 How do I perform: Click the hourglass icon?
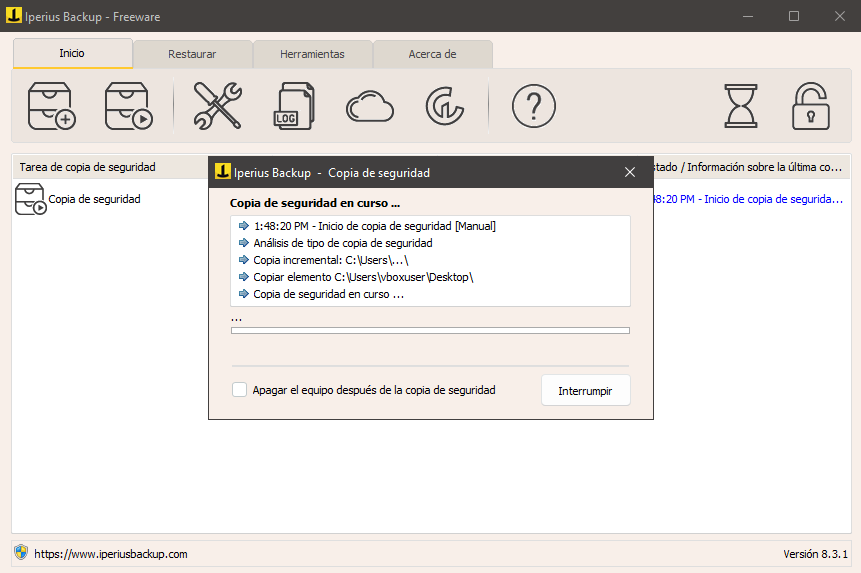click(x=741, y=105)
